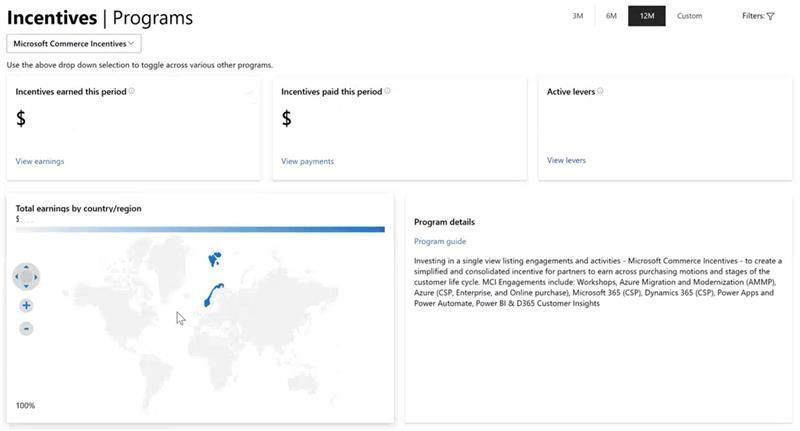The width and height of the screenshot is (800, 431).
Task: Click info icon beside Incentives paid this period
Action: tap(387, 91)
